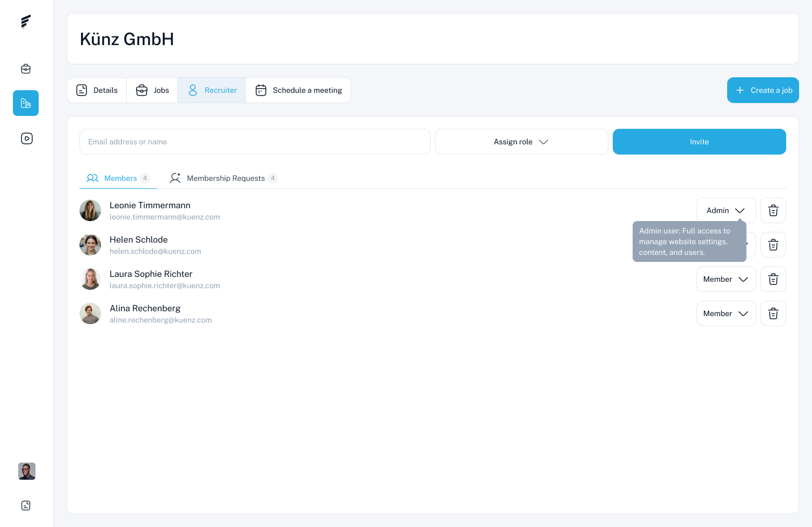Screen dimensions: 812x527
Task: Click the Create a job button
Action: [x=763, y=90]
